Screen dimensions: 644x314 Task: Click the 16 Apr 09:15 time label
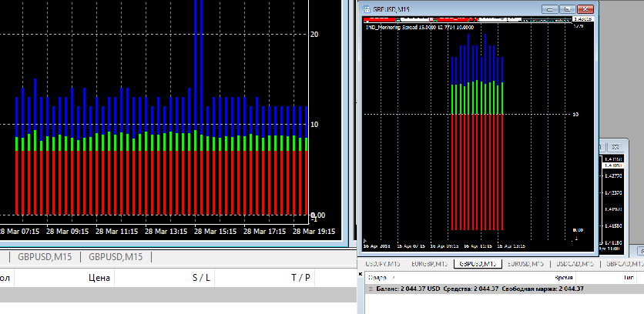point(444,246)
